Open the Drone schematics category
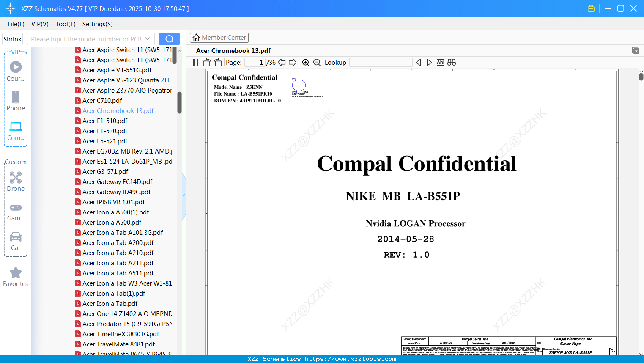This screenshot has height=363, width=644. pos(16,181)
